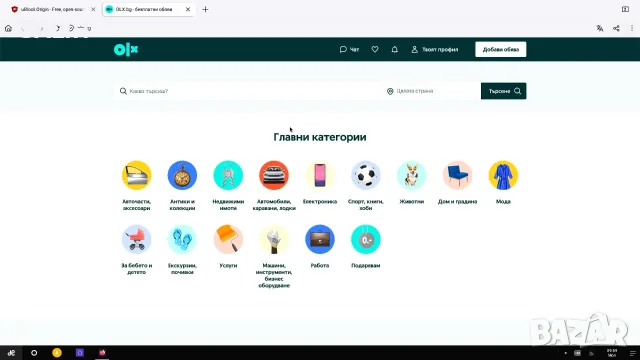Focus the Какво търсиш search field
Screen dimensions: 640x360
(x=248, y=91)
